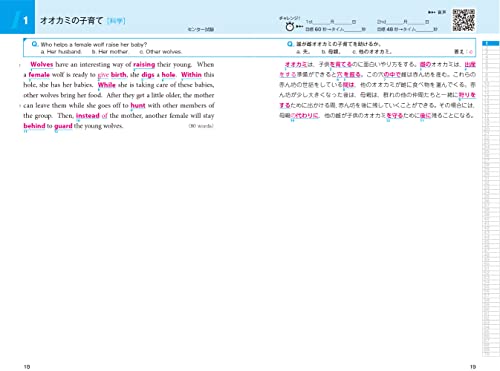The width and height of the screenshot is (500, 371).
Task: Click the highlighted word 'instead'
Action: pos(88,116)
